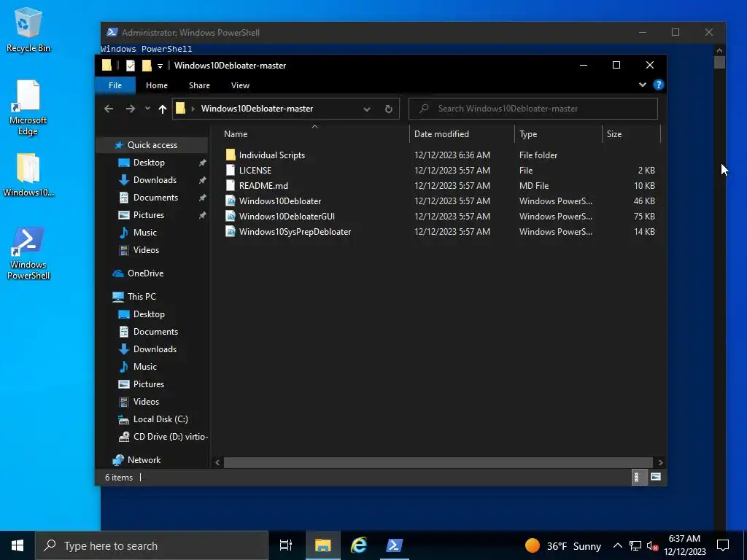Open Downloads under Quick access
The height and width of the screenshot is (560, 747).
[x=155, y=180]
